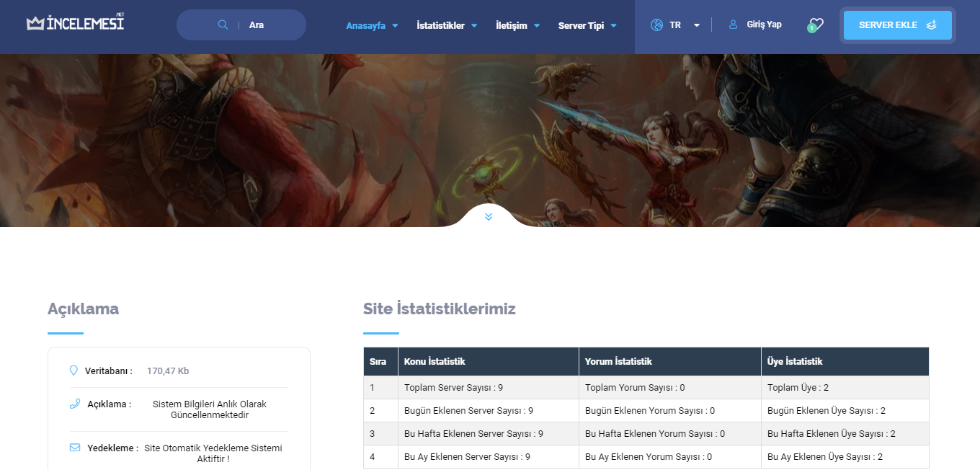This screenshot has height=470, width=980.
Task: Click the double-chevron scroll-down arrow
Action: [x=489, y=216]
